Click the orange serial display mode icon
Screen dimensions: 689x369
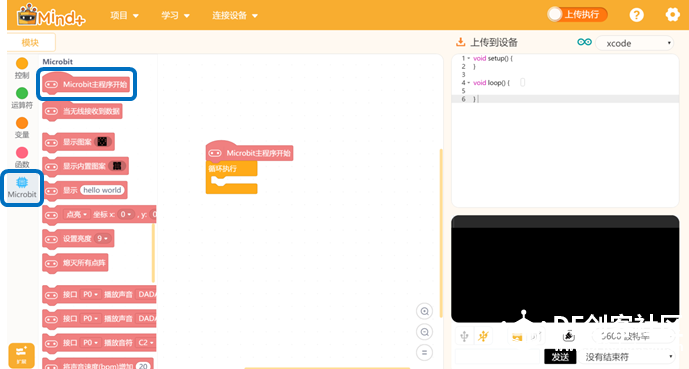(x=517, y=337)
